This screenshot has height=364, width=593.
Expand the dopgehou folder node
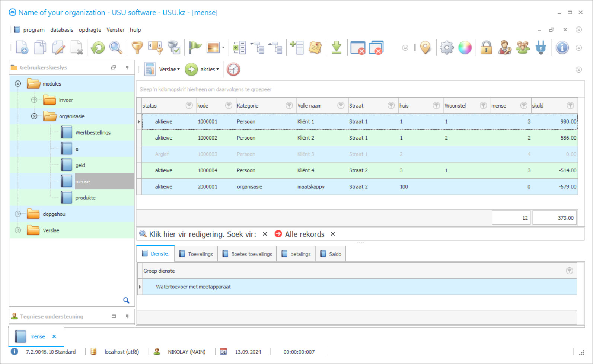click(x=18, y=214)
